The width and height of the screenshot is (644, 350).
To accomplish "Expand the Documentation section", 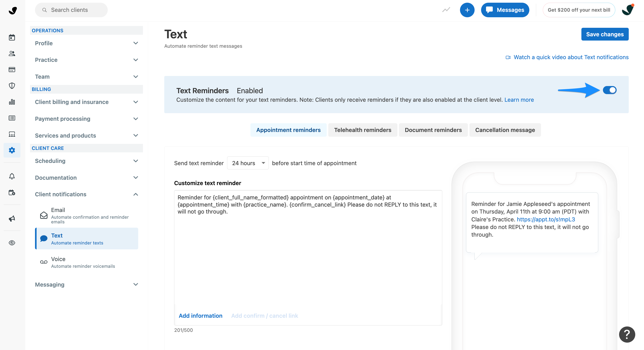I will (86, 178).
